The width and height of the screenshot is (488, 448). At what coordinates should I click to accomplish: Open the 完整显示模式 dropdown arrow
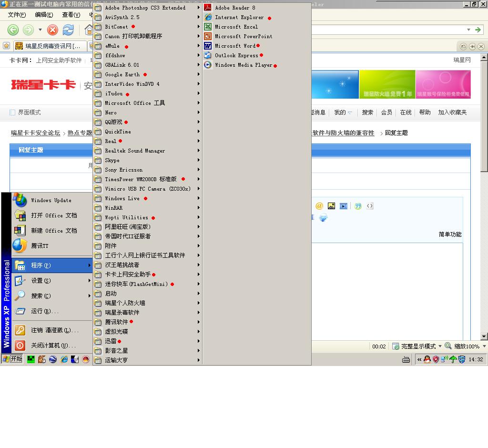(x=440, y=346)
